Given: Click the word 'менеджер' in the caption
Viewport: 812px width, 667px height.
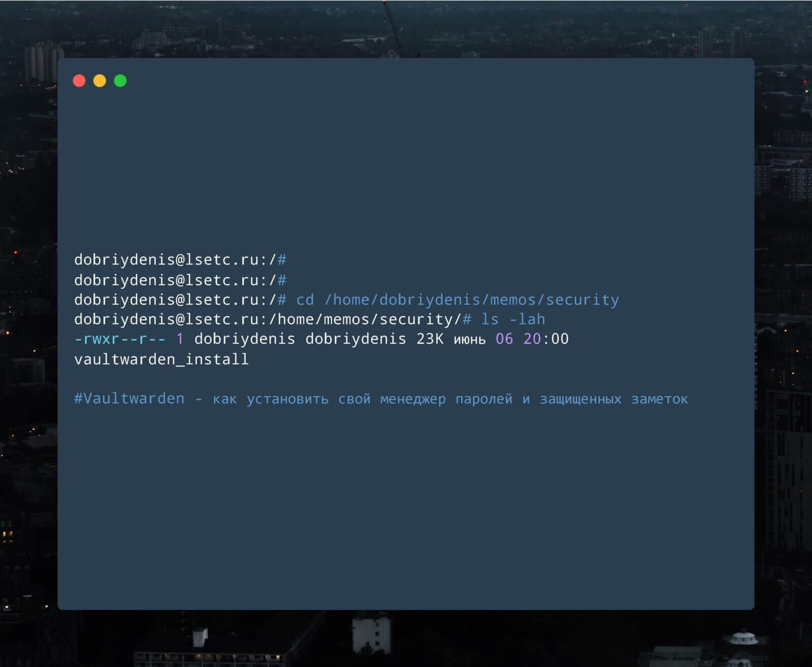Looking at the screenshot, I should pos(413,399).
